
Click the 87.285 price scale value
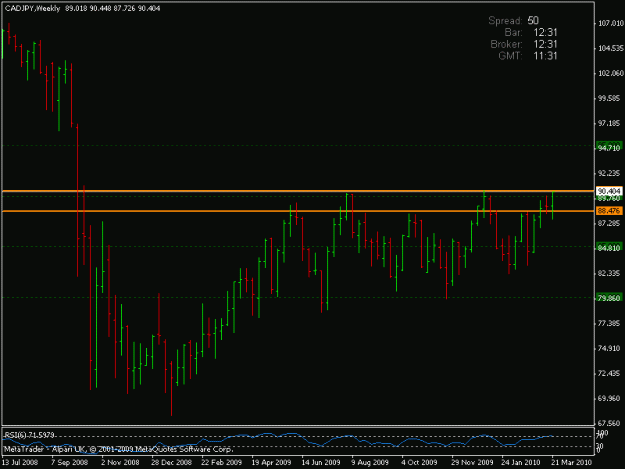point(609,224)
